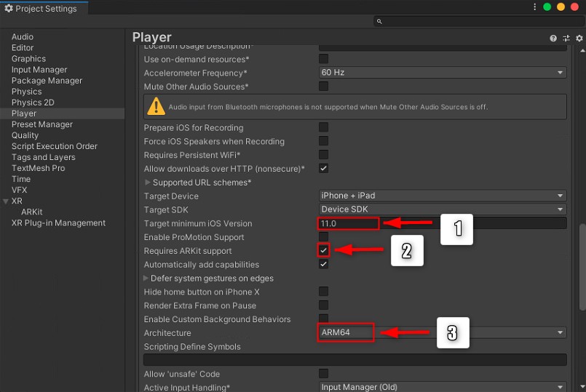Click the Bluetooth audio warning icon
The width and height of the screenshot is (586, 392).
point(156,106)
